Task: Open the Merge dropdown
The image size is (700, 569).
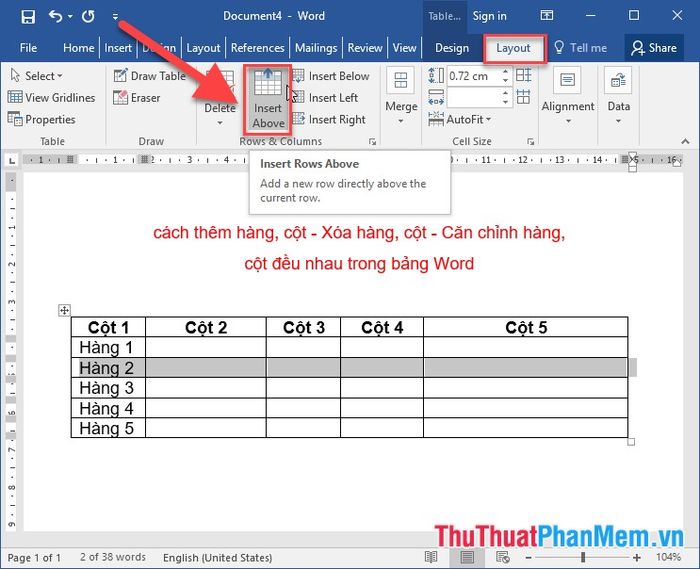Action: pyautogui.click(x=401, y=97)
